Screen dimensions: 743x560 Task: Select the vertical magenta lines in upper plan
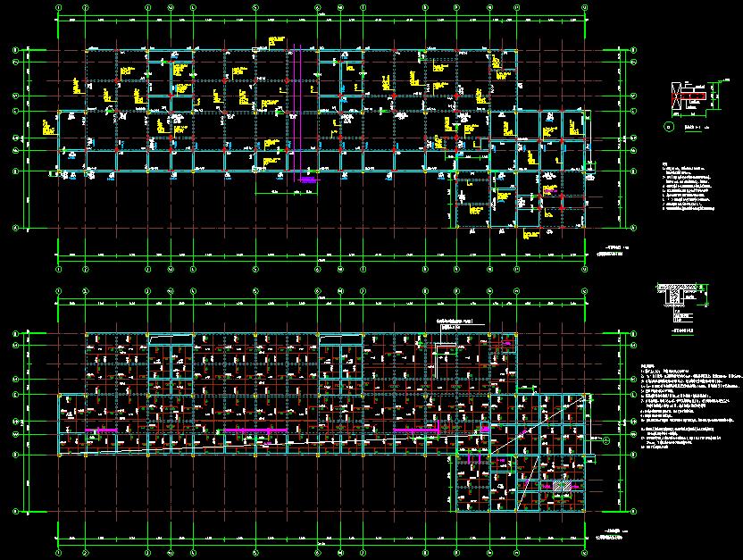coord(297,107)
